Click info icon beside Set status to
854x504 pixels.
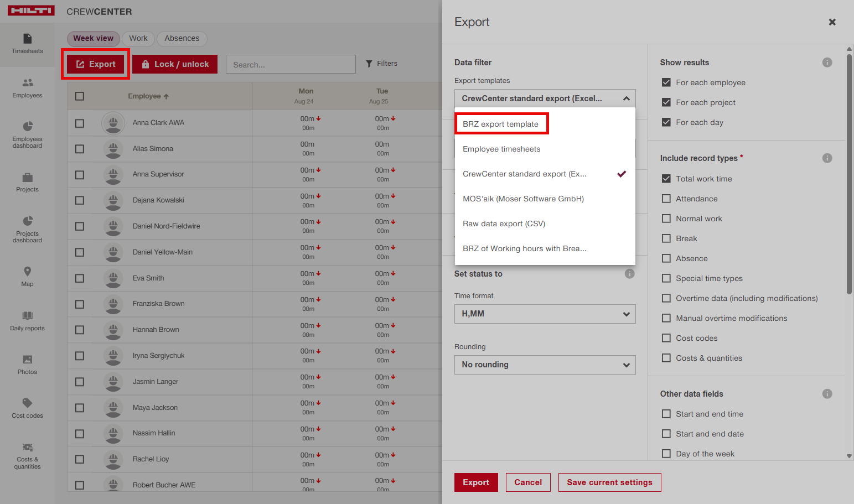tap(629, 274)
